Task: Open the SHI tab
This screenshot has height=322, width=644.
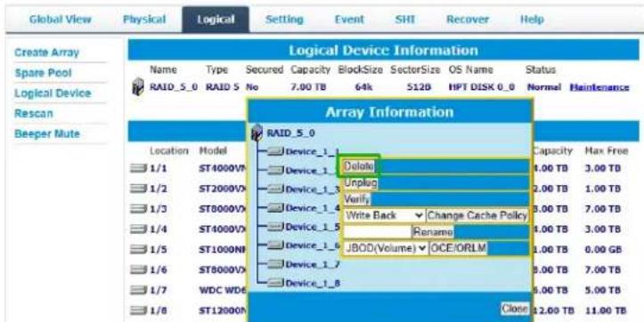Action: [x=405, y=20]
